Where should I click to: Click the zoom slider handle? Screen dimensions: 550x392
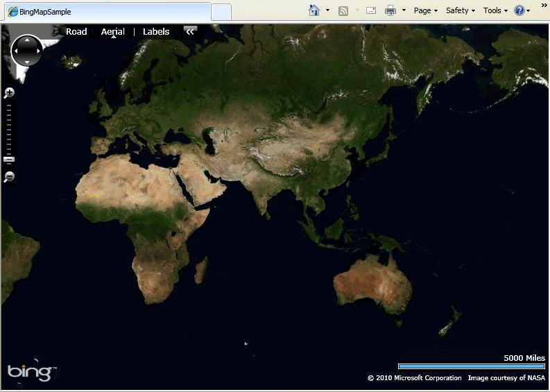click(x=9, y=160)
